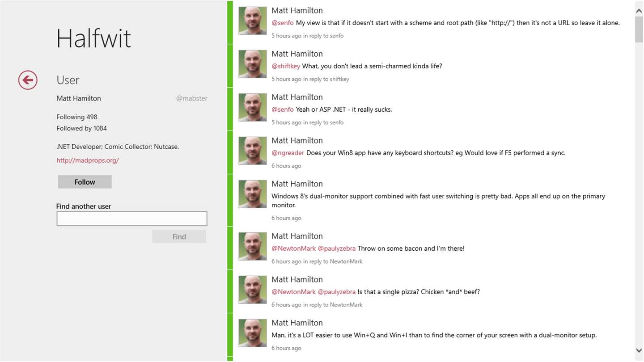Click the @mabster handle
Viewport: 644px width, 362px height.
coord(191,99)
